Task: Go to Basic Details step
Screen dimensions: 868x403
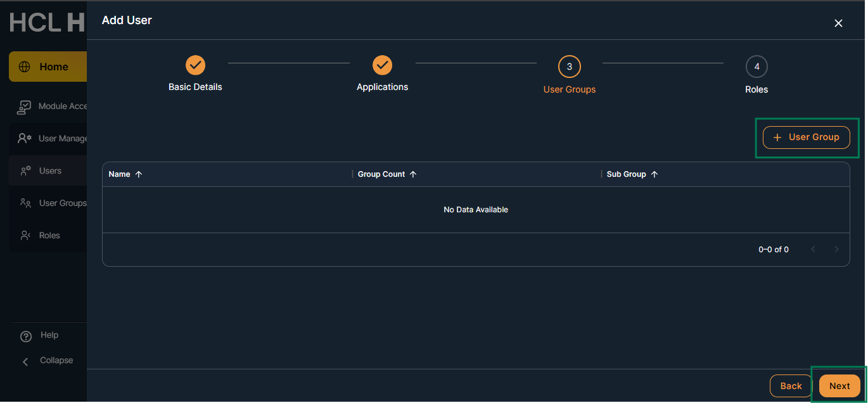Action: point(195,65)
